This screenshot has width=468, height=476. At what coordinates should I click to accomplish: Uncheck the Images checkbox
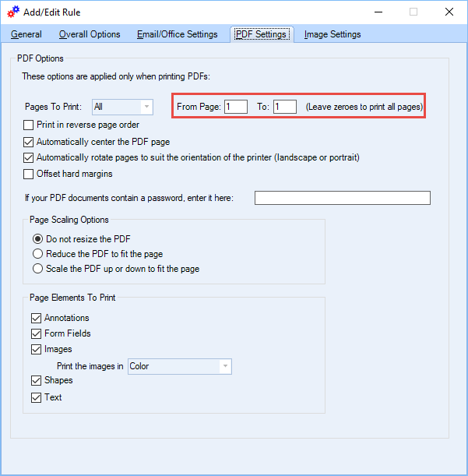click(x=36, y=350)
